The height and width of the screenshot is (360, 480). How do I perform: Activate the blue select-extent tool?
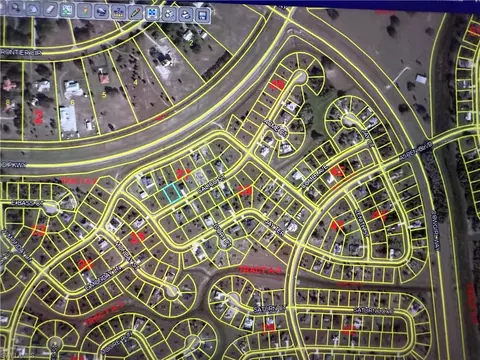(152, 14)
